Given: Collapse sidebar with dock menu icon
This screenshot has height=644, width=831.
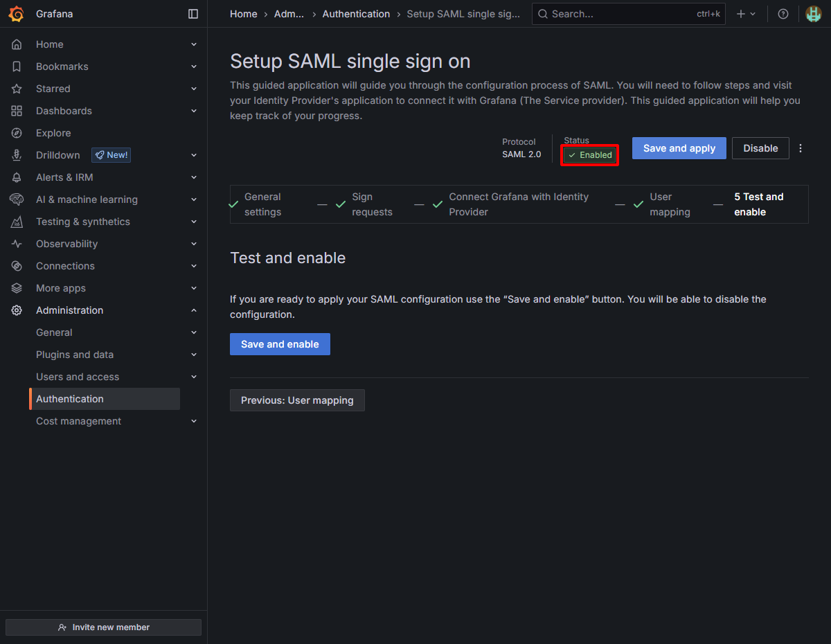Looking at the screenshot, I should pyautogui.click(x=193, y=14).
